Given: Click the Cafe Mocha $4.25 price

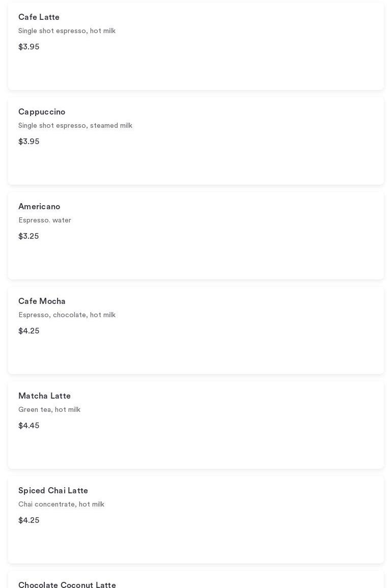Looking at the screenshot, I should [29, 331].
